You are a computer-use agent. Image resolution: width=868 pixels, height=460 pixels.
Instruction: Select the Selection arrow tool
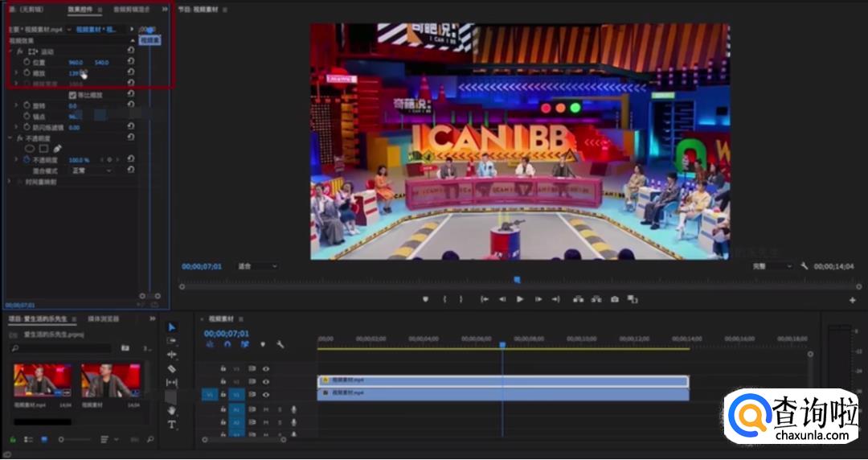click(x=172, y=327)
